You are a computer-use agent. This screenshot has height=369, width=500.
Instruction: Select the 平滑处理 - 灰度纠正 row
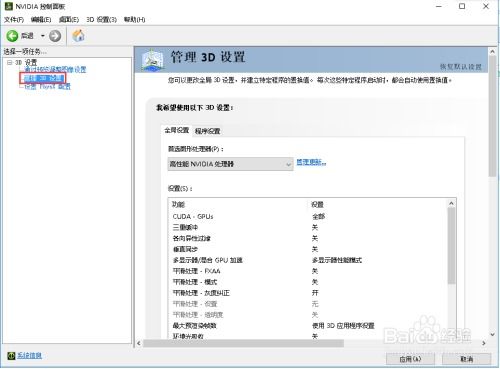tap(309, 293)
